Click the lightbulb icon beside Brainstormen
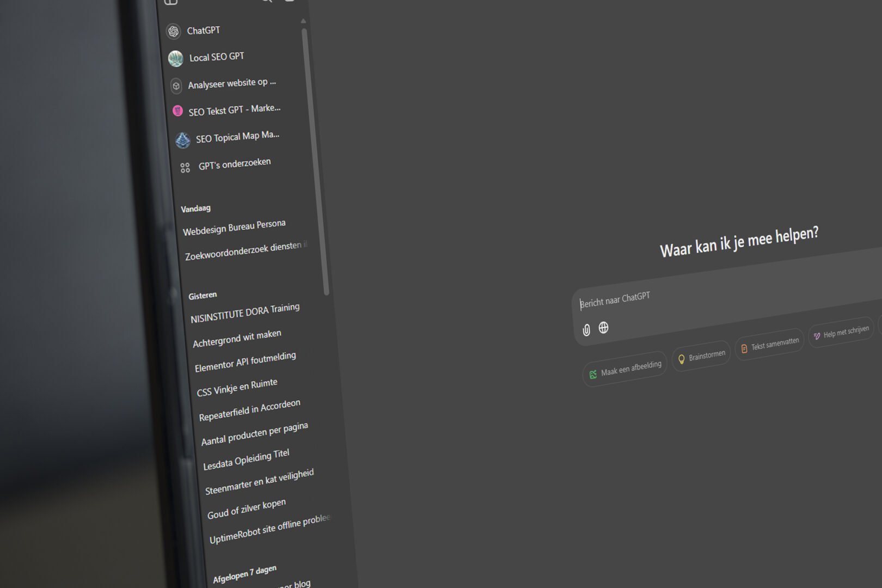 pos(681,359)
